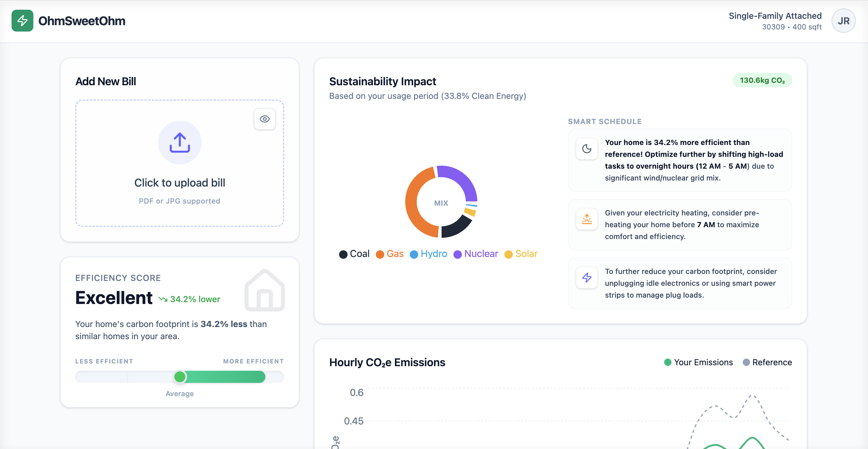Toggle the Nuclear legend item

476,254
